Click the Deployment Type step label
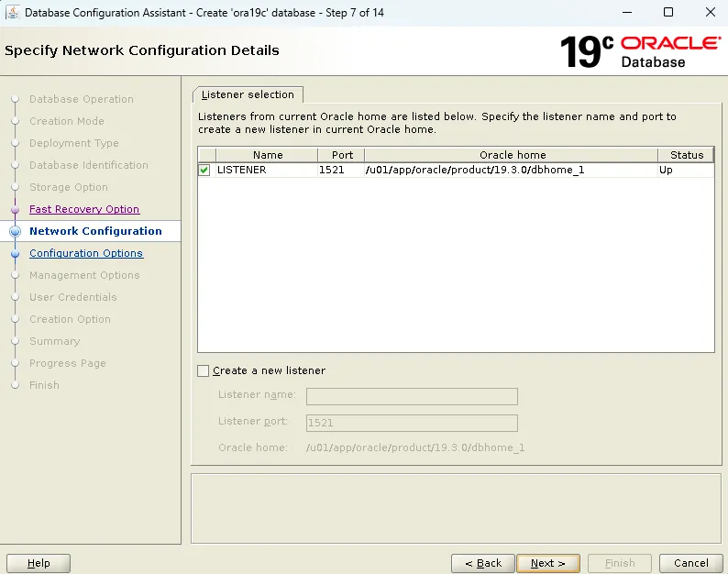The height and width of the screenshot is (574, 728). coord(74,143)
